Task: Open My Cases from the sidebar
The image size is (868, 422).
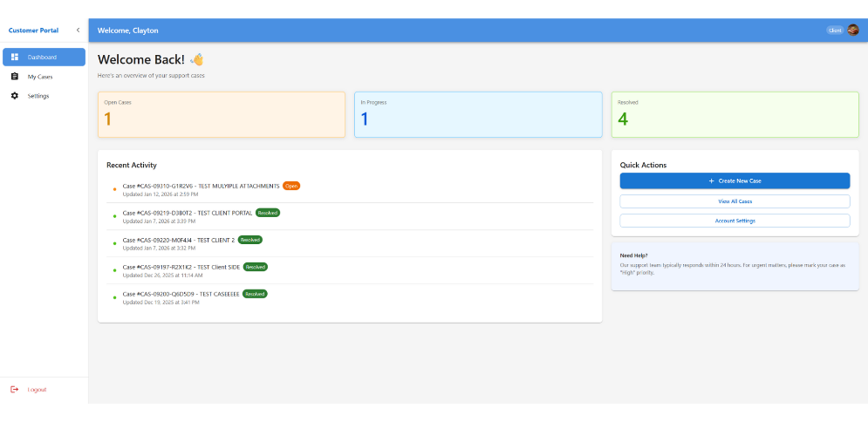Action: [x=40, y=77]
